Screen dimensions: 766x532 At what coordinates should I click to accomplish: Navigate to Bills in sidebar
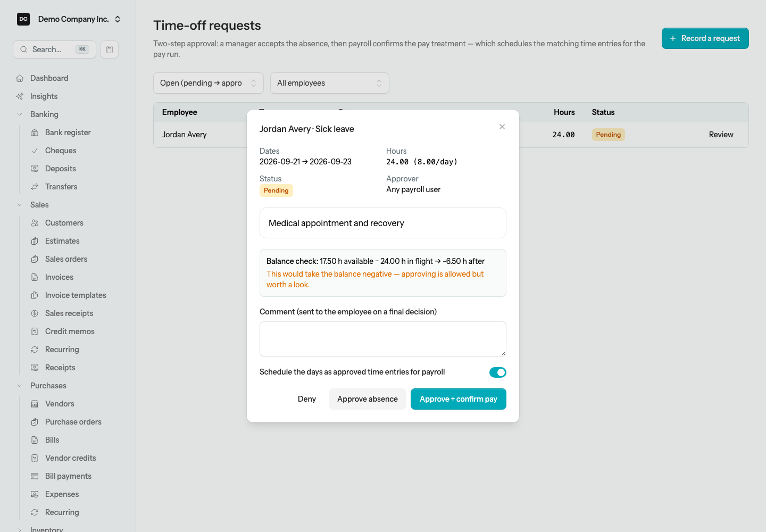(52, 440)
